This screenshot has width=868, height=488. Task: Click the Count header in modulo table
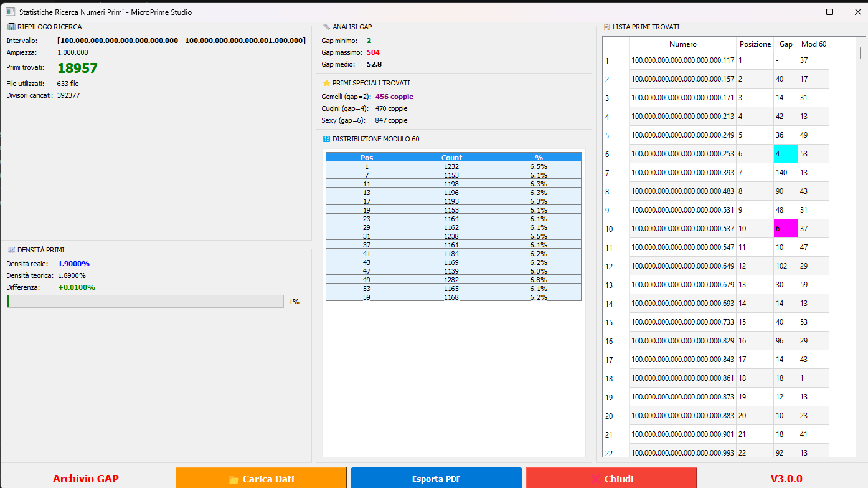tap(451, 157)
